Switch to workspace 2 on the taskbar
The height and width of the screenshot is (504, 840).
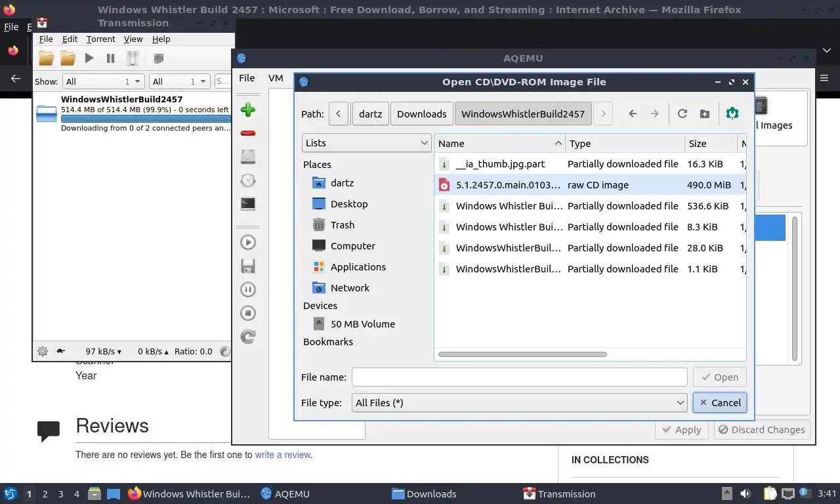(45, 493)
